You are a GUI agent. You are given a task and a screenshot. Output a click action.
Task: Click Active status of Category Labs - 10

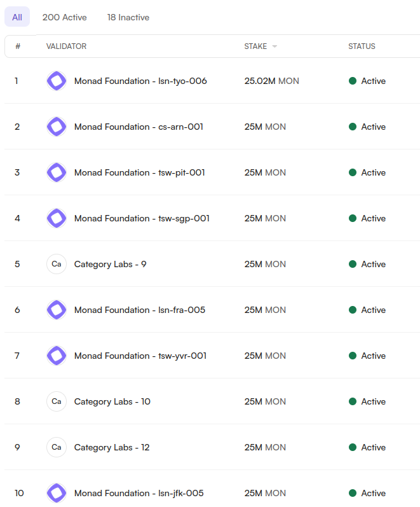point(367,401)
